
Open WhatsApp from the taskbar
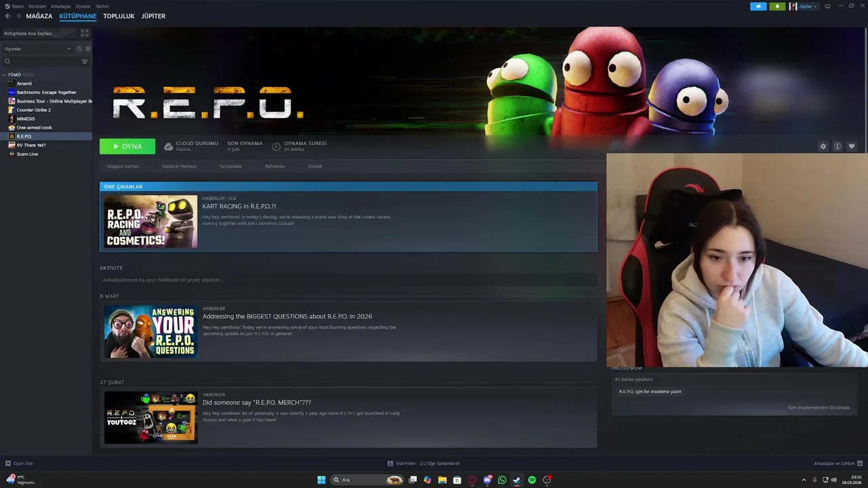(x=502, y=480)
